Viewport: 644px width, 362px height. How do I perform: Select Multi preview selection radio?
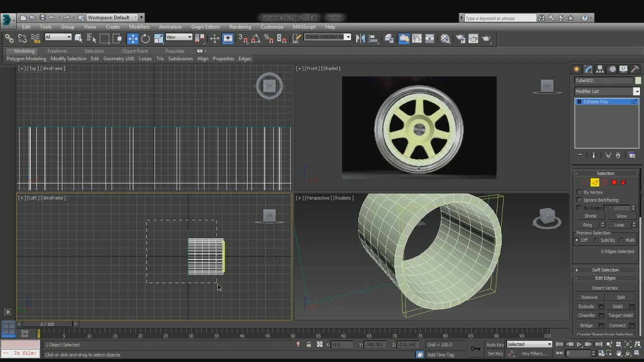click(x=621, y=240)
